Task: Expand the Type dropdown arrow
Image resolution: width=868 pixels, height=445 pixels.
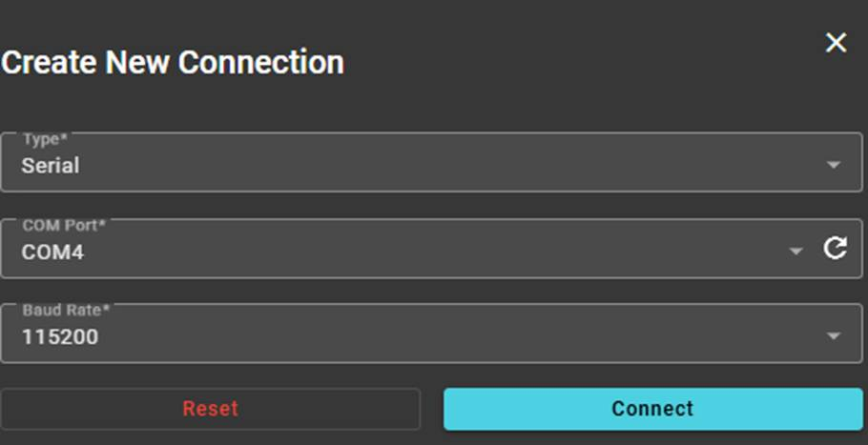Action: pyautogui.click(x=834, y=165)
